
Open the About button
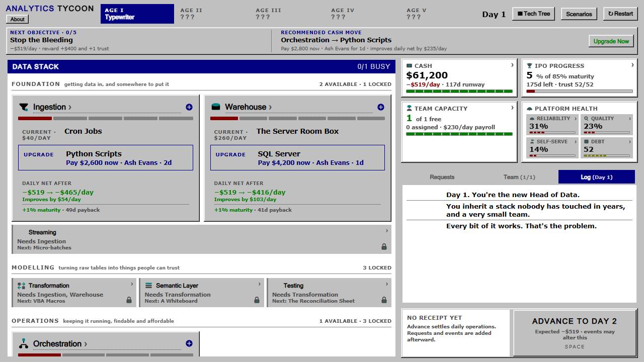coord(18,19)
